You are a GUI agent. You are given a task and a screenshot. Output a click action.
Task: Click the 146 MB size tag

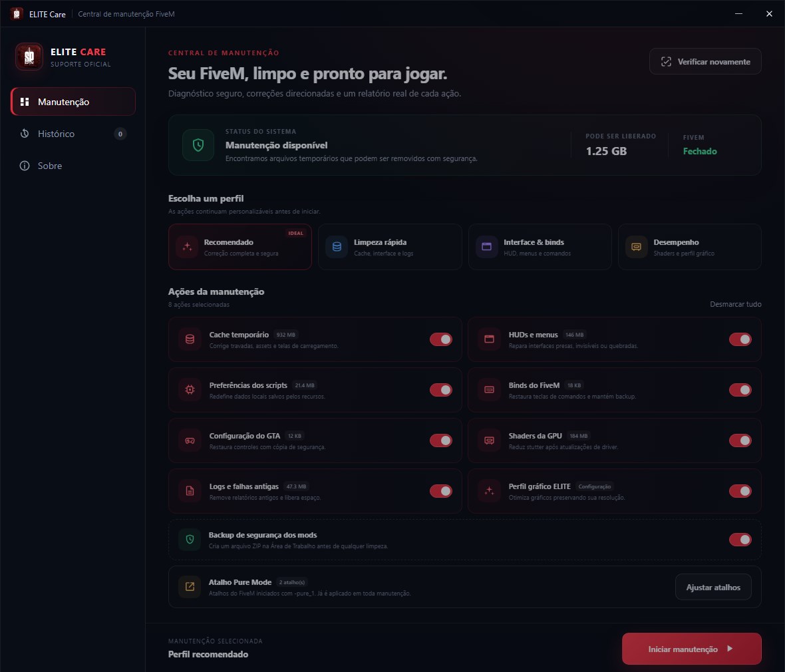click(574, 335)
